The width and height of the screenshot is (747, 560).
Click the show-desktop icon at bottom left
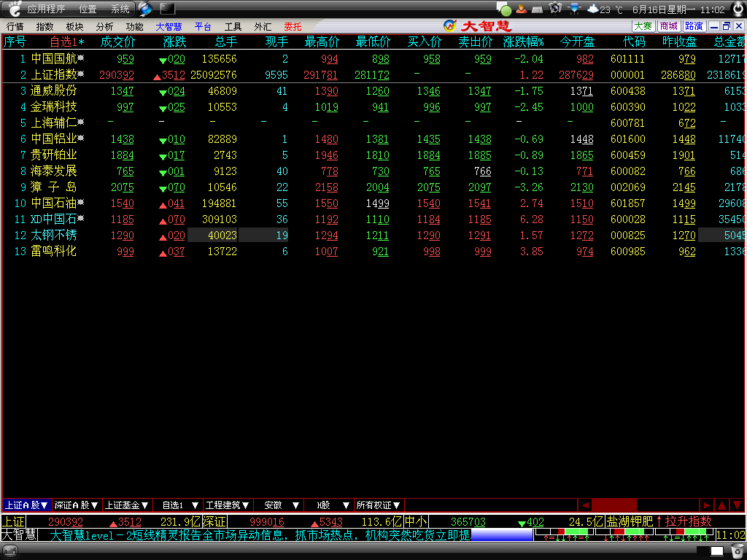(10, 551)
